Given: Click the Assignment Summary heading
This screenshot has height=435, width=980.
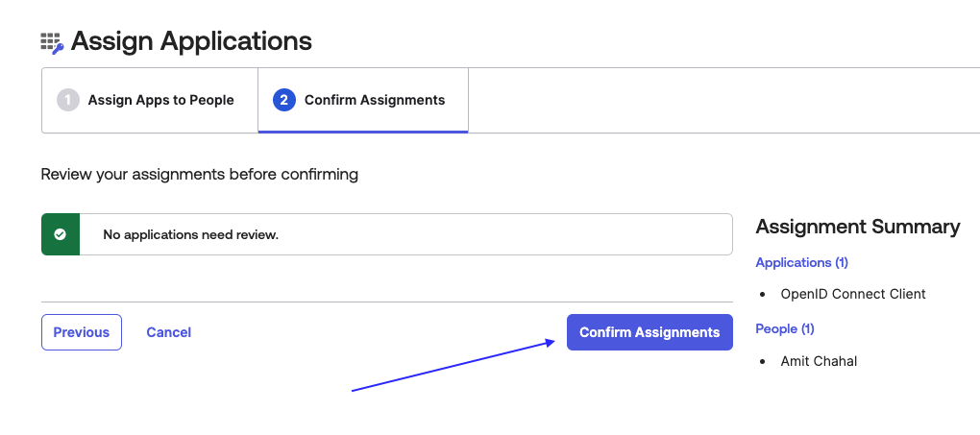Looking at the screenshot, I should [857, 227].
